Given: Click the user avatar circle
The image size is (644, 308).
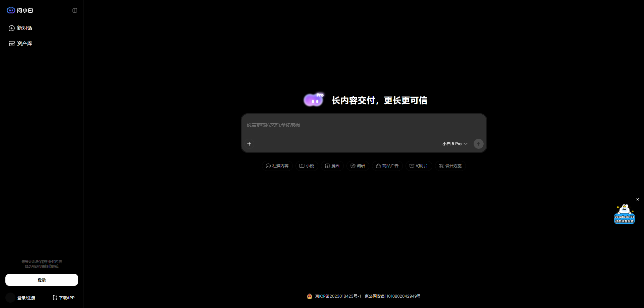Looking at the screenshot, I should coord(10,298).
